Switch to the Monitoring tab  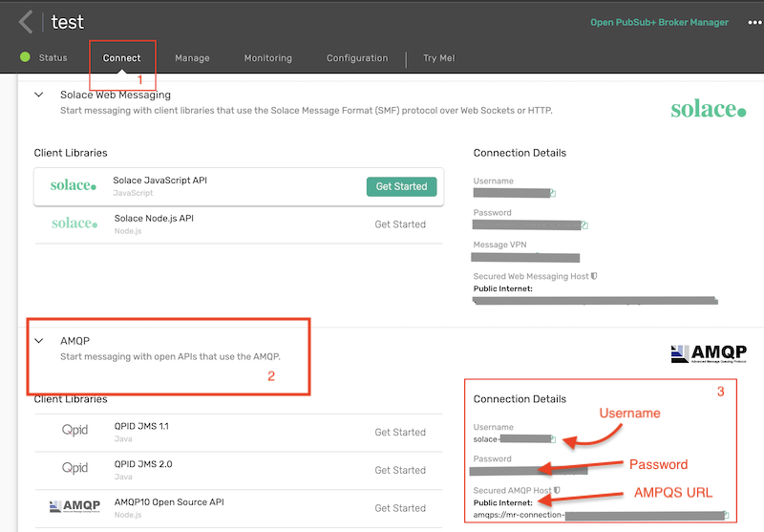(x=268, y=58)
